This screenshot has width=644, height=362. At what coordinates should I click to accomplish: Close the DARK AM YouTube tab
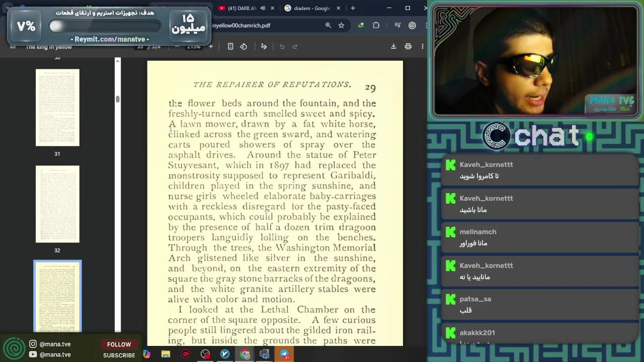273,8
